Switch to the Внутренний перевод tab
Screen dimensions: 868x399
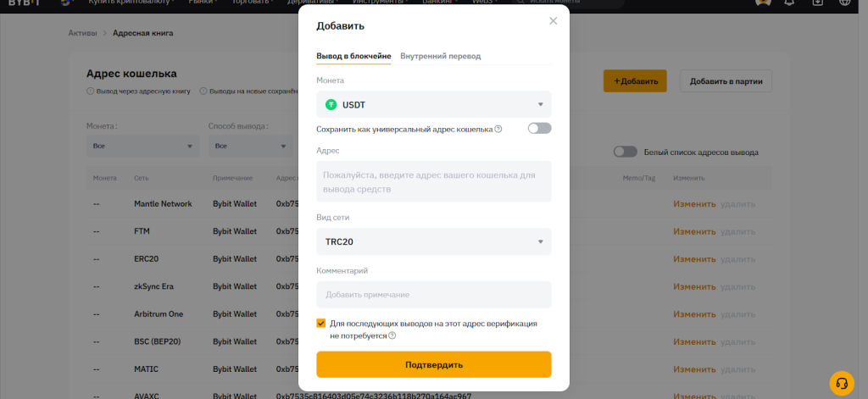[440, 56]
